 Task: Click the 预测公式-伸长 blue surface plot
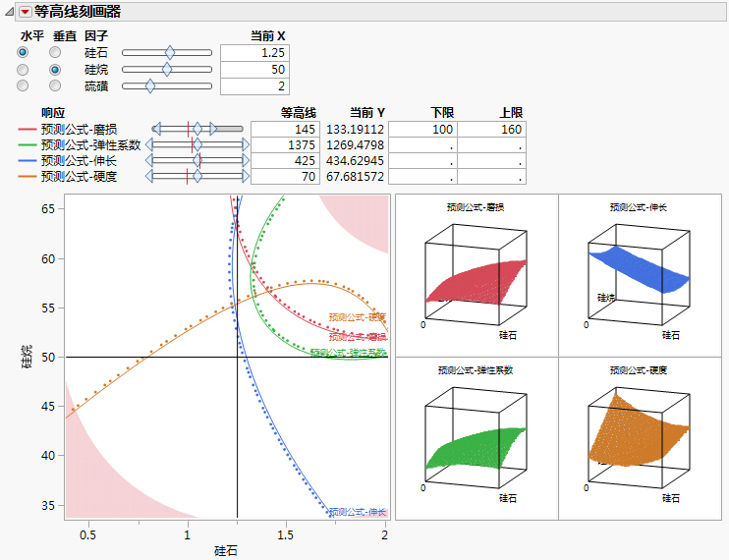click(640, 276)
